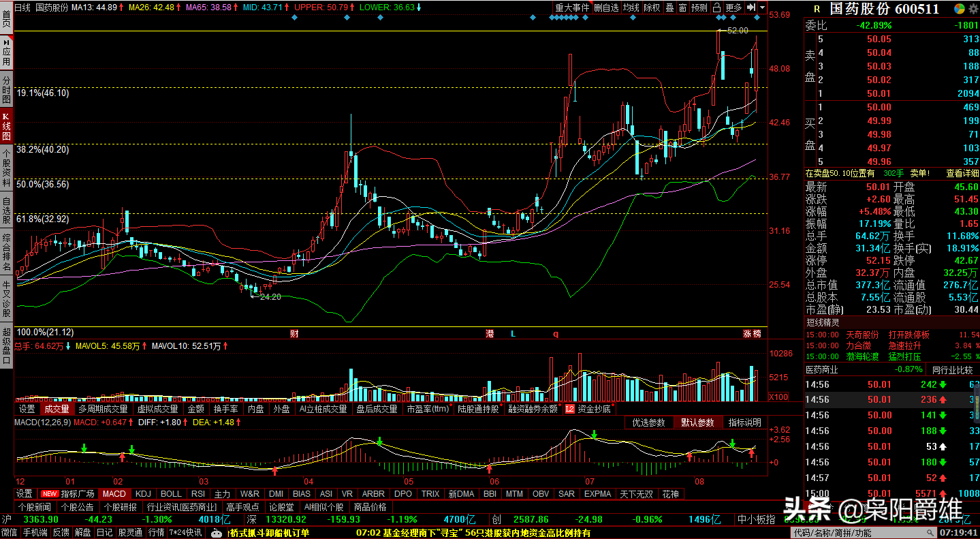The height and width of the screenshot is (539, 980).
Task: Select the K线图 sidebar tab
Action: coord(6,127)
